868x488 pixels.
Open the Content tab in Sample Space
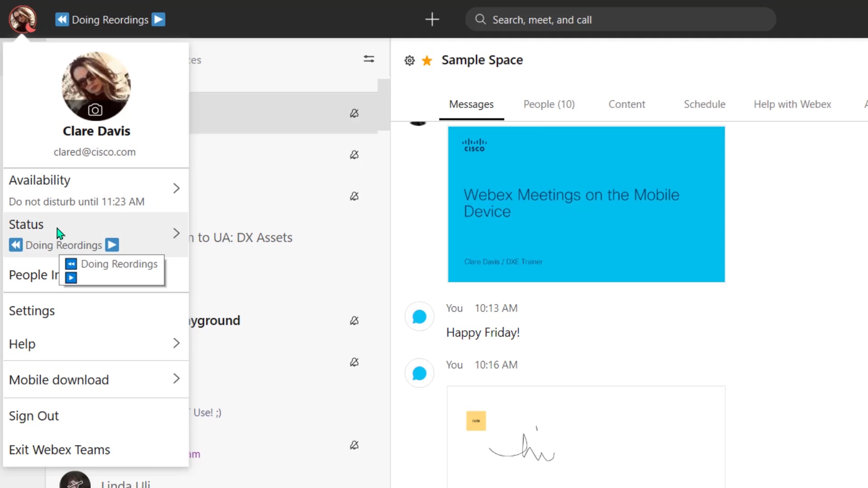[x=627, y=104]
